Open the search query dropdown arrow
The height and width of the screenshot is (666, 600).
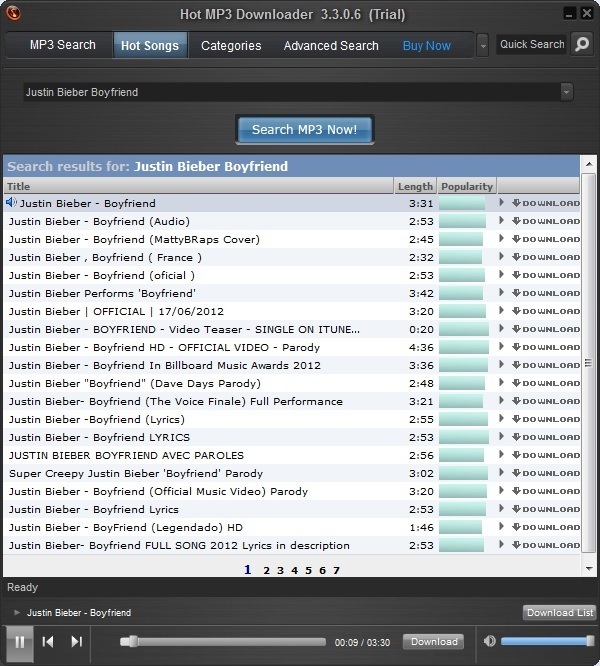566,92
